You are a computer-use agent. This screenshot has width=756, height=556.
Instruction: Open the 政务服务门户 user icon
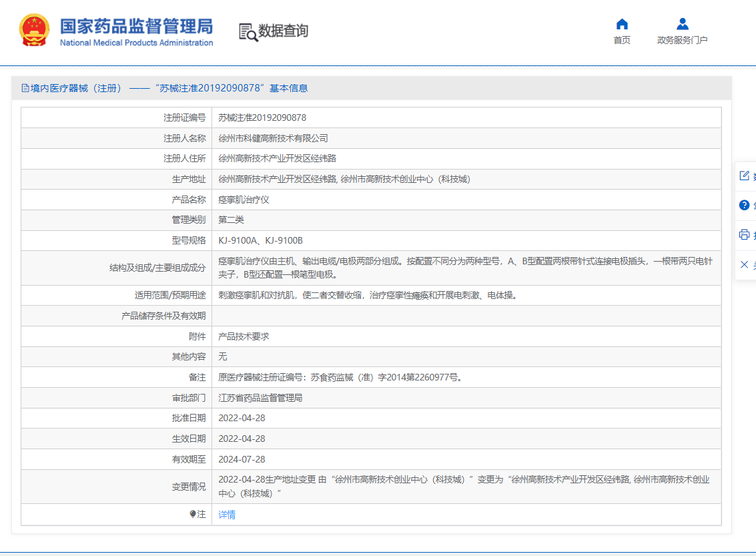pyautogui.click(x=682, y=23)
